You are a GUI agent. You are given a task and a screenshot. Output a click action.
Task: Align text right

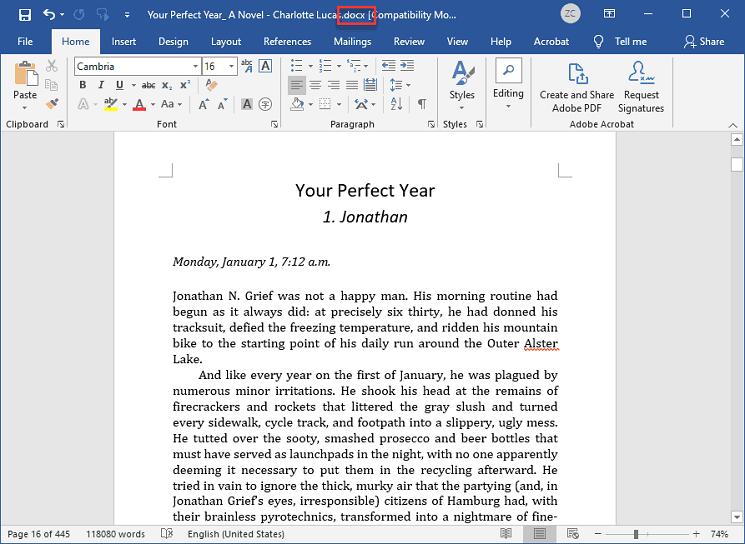pyautogui.click(x=334, y=85)
